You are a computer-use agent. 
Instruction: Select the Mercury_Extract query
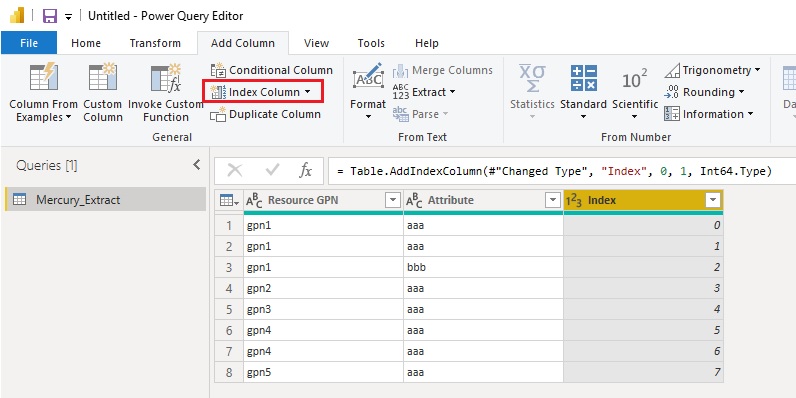pyautogui.click(x=106, y=200)
